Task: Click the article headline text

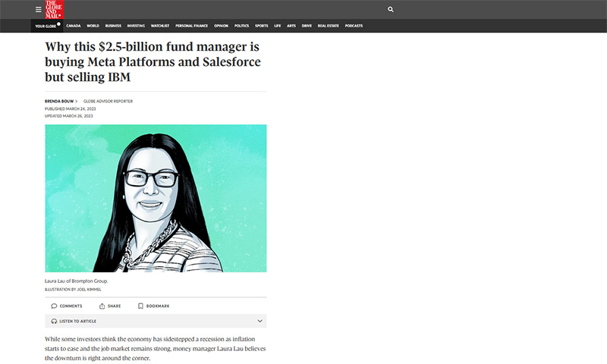Action: tap(153, 62)
